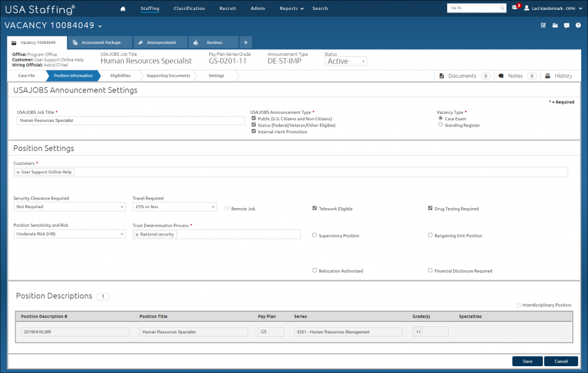Go to the Eligibilities step
The width and height of the screenshot is (588, 373).
pos(120,76)
